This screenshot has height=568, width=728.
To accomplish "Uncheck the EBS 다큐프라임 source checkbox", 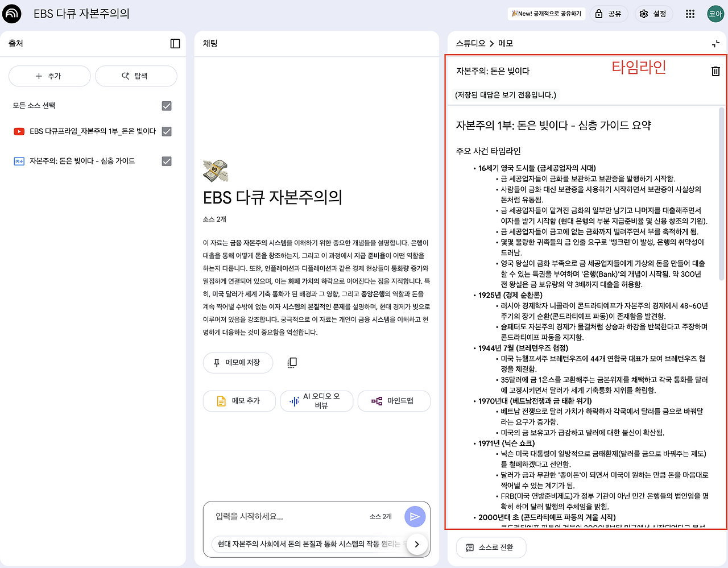I will [x=166, y=131].
